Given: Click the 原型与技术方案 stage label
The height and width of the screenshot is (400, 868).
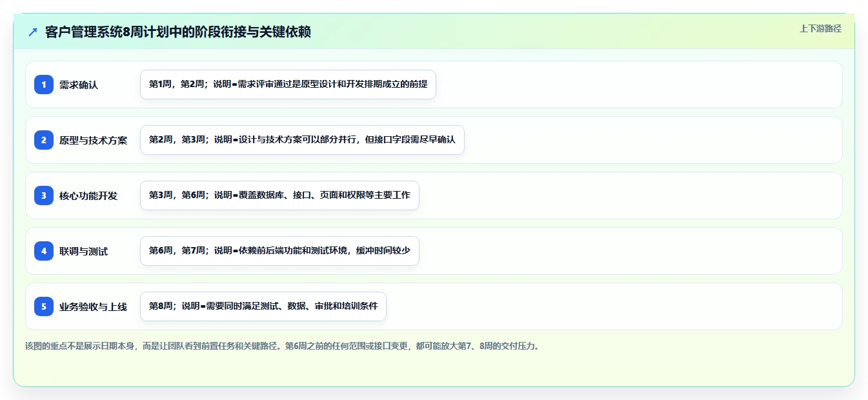Looking at the screenshot, I should tap(94, 140).
